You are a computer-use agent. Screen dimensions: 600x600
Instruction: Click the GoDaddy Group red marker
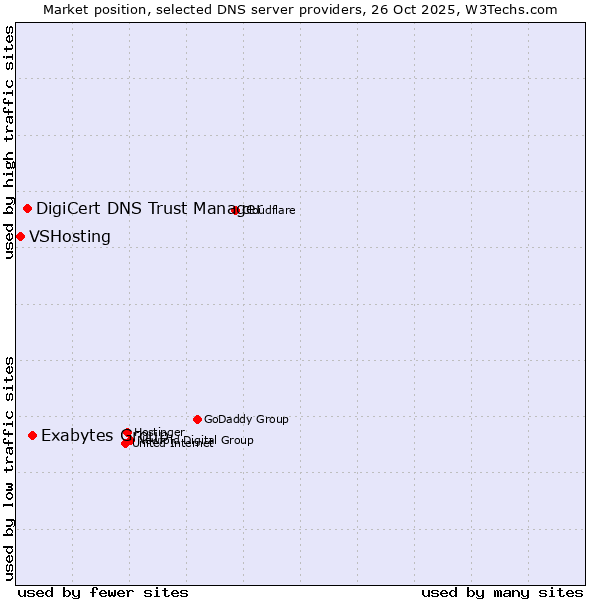tap(198, 419)
